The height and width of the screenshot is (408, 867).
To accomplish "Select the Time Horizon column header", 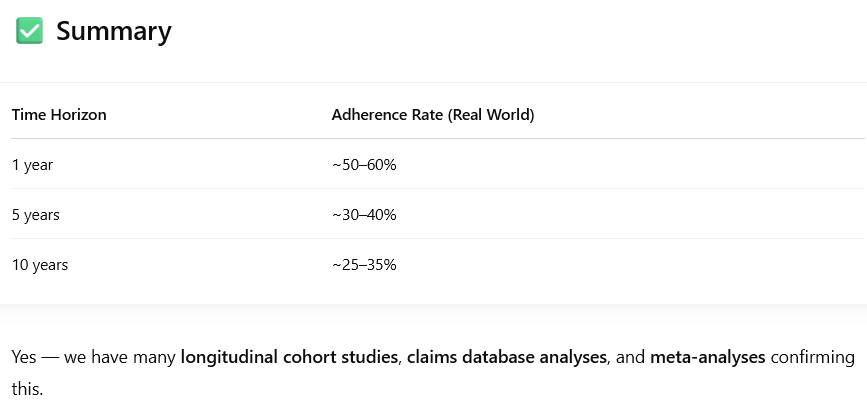I will click(x=59, y=115).
